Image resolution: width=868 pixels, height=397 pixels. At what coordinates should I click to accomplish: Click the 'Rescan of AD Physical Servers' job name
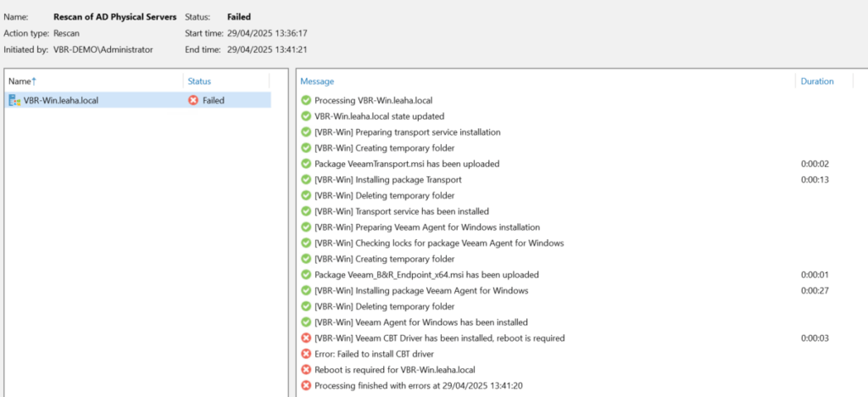115,17
